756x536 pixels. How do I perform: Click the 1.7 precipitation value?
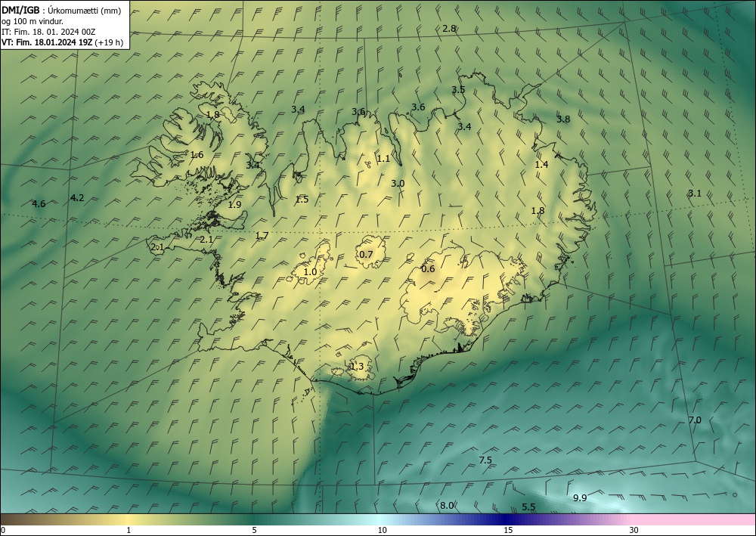click(262, 236)
